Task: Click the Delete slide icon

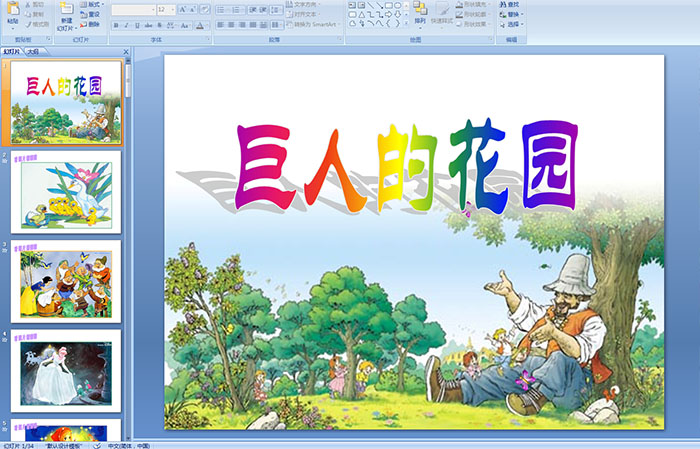Action: [x=83, y=24]
